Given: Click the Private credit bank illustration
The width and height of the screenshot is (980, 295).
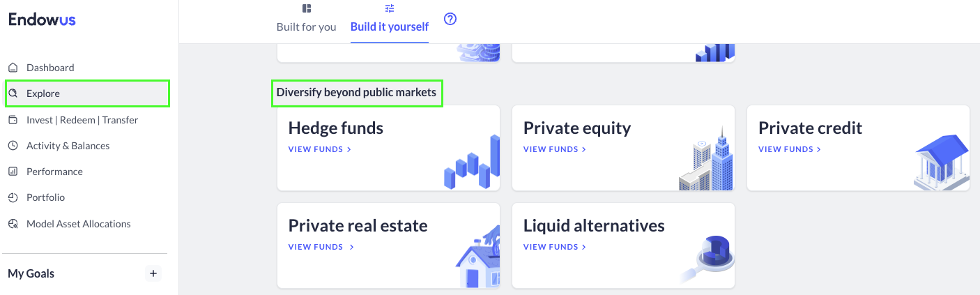Looking at the screenshot, I should [942, 162].
